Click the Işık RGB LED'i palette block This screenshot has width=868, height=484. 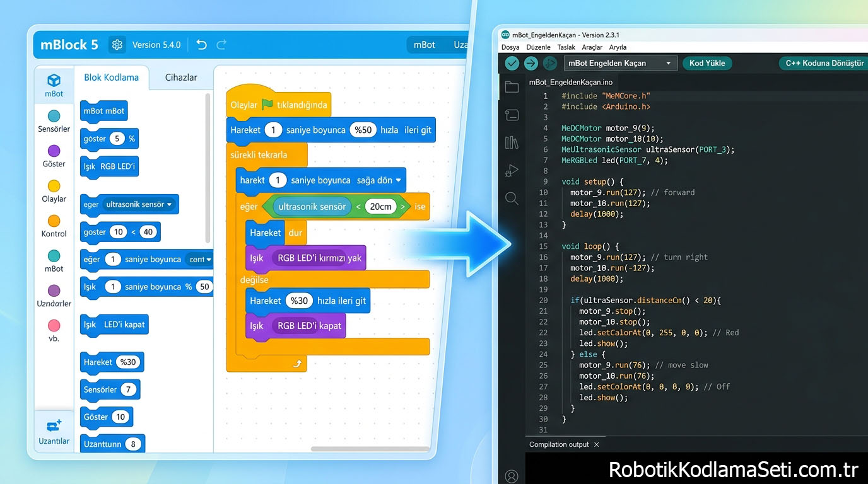108,167
